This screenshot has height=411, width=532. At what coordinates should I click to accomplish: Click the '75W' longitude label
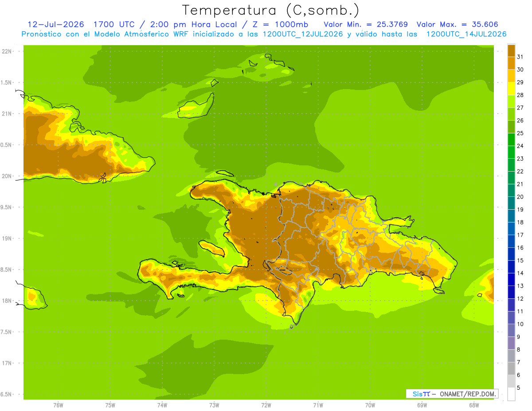110,405
